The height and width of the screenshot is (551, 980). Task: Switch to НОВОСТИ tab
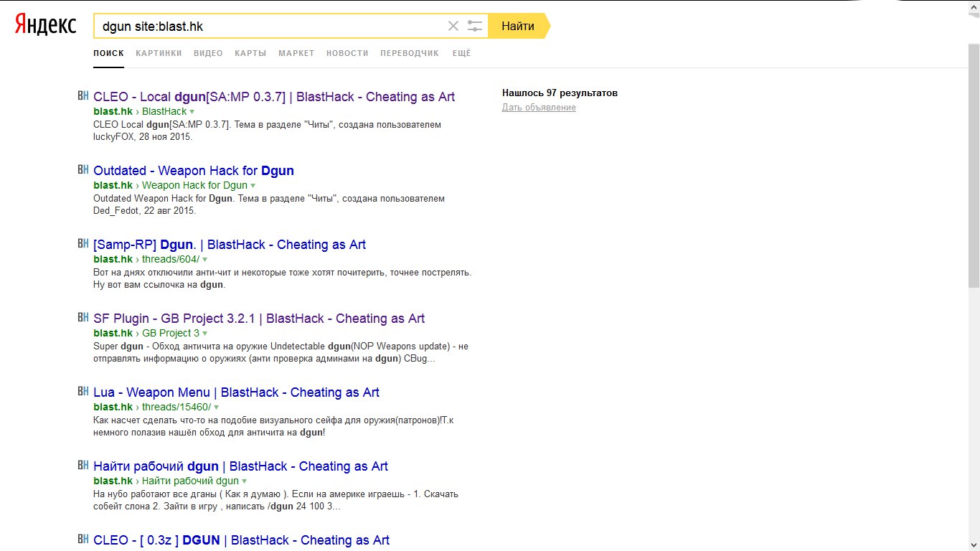click(347, 53)
